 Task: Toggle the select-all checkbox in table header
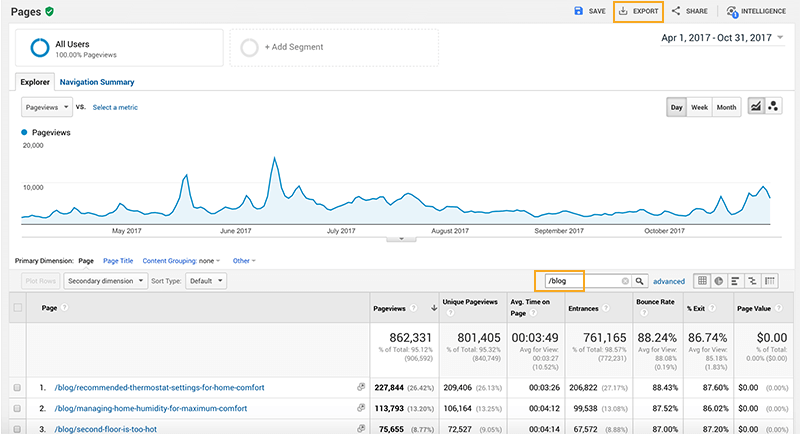coord(18,308)
